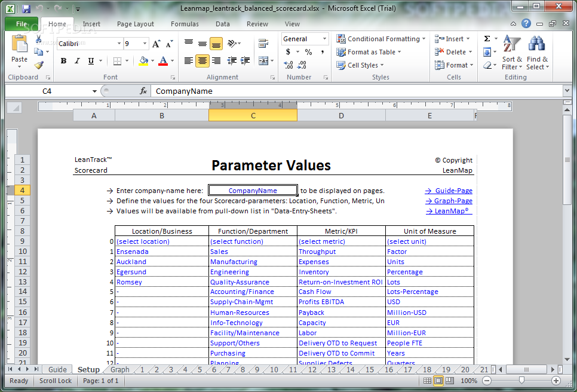Switch to the Formulas tab
The width and height of the screenshot is (577, 392).
(x=185, y=24)
